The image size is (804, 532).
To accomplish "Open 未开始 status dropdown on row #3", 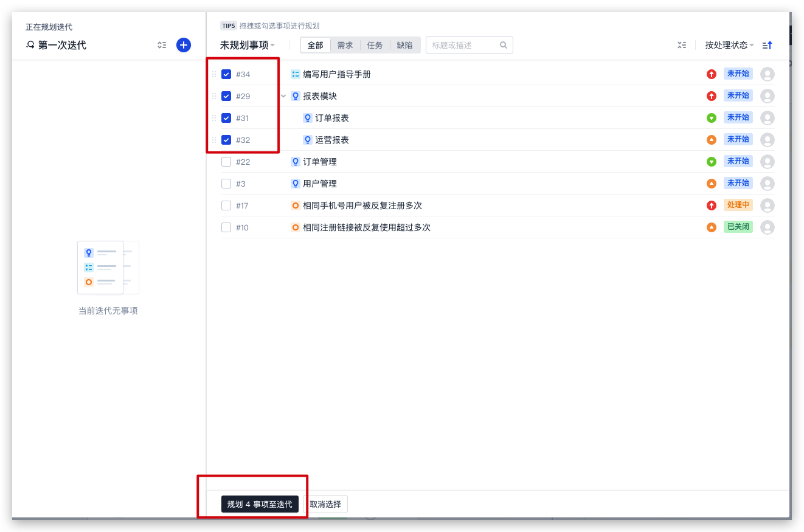I will pyautogui.click(x=738, y=183).
